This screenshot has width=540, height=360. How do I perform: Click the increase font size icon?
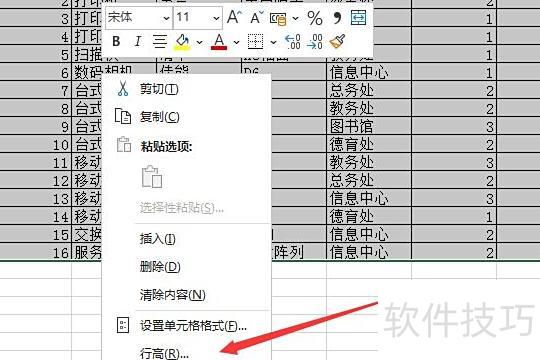tap(234, 17)
